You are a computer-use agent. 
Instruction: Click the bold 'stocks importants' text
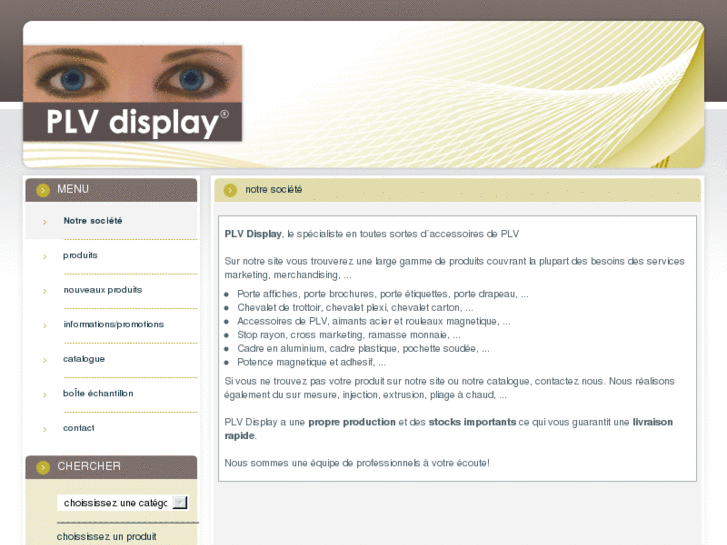472,422
